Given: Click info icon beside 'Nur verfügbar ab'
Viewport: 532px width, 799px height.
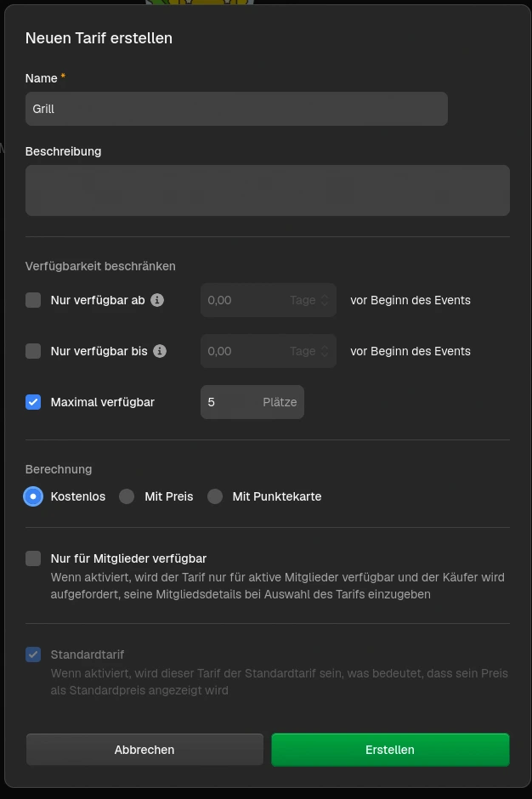Looking at the screenshot, I should coord(157,300).
